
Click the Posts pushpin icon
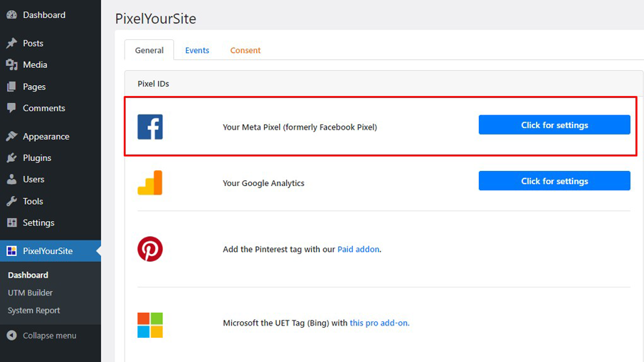(x=11, y=43)
